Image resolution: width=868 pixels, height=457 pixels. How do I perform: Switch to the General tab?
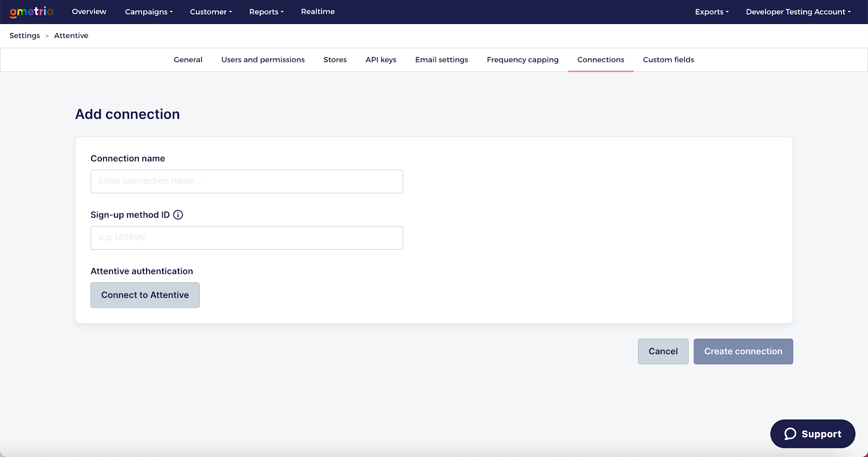click(188, 60)
